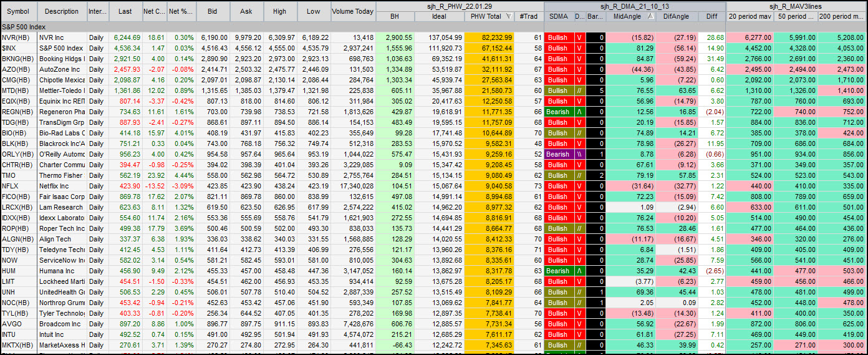Sort by the Symbol column header
The image size is (868, 355).
pos(18,11)
